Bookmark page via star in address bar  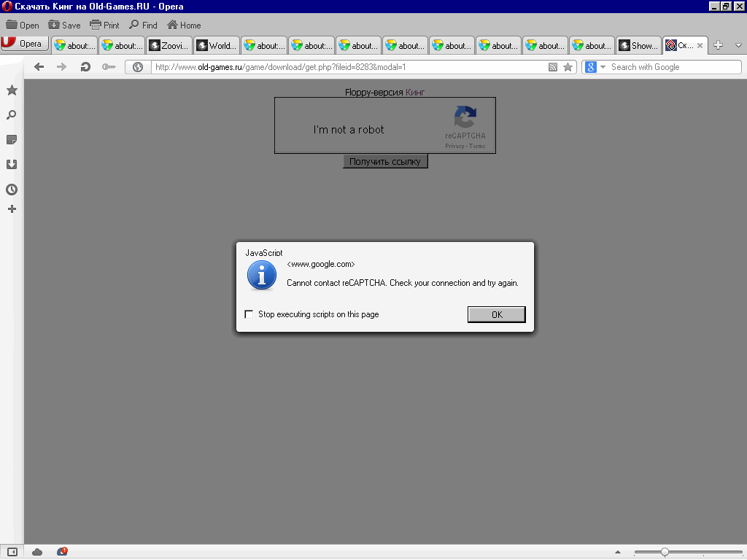click(x=568, y=66)
